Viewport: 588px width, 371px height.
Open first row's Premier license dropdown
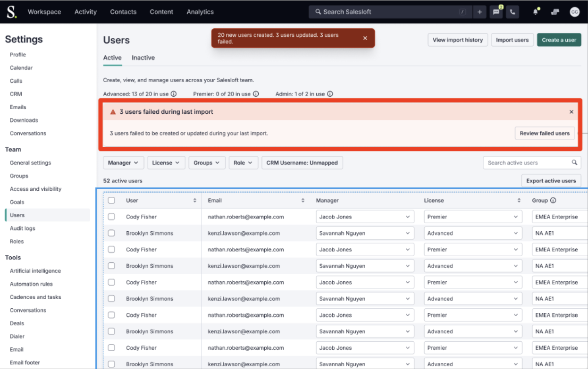(473, 217)
